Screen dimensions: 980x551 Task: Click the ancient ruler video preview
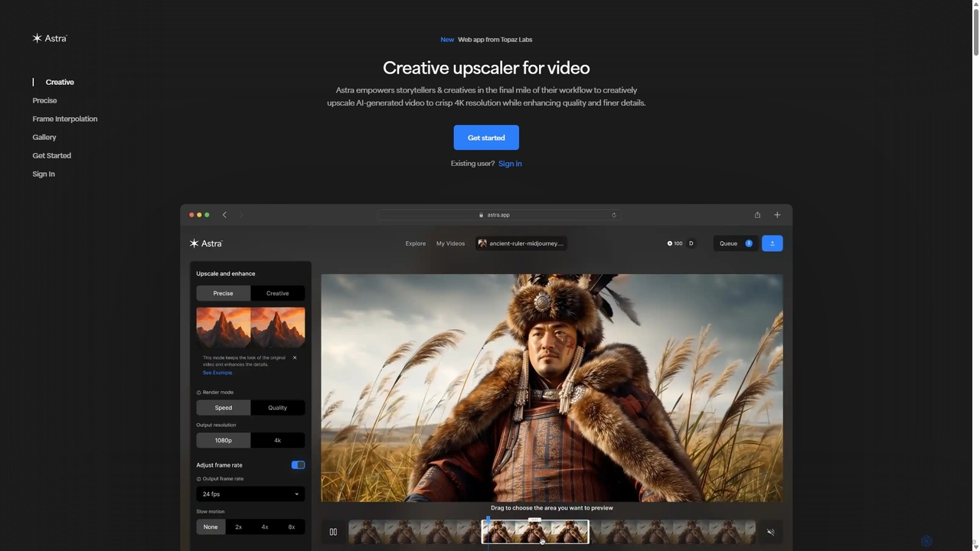click(552, 388)
